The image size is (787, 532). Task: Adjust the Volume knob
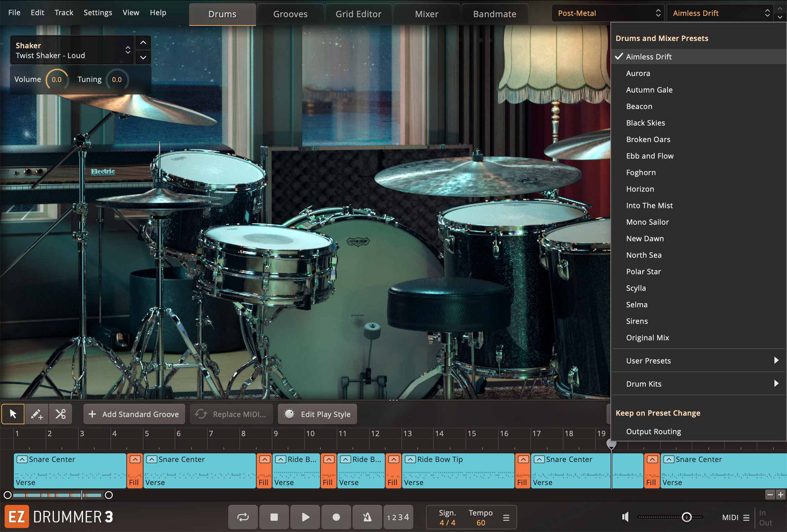tap(57, 79)
